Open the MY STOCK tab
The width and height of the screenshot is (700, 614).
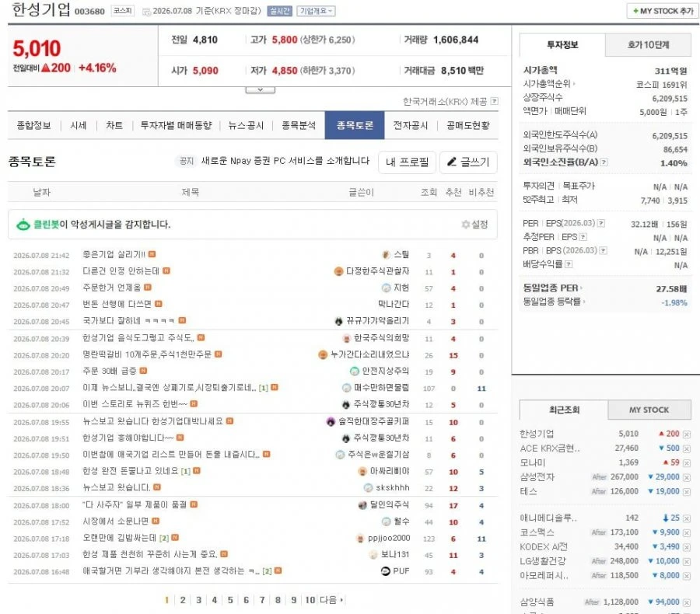[649, 410]
